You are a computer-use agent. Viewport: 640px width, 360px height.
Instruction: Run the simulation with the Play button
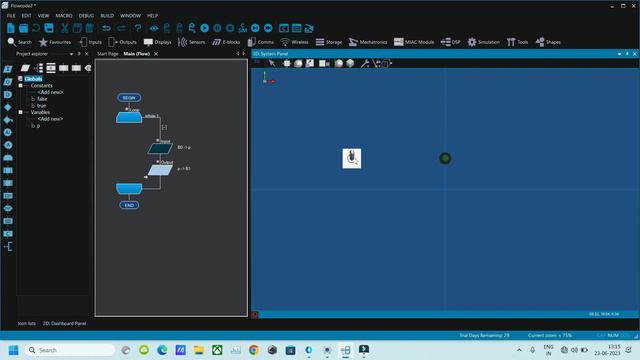pos(204,28)
